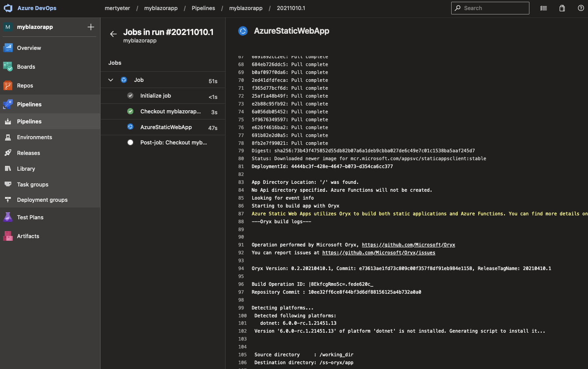Screen dimensions: 588x369
Task: Click the 20211010.1 breadcrumb link
Action: [291, 8]
